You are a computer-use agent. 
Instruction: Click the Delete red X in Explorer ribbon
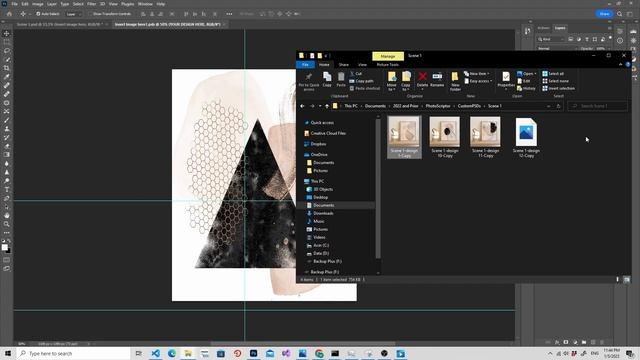click(422, 80)
